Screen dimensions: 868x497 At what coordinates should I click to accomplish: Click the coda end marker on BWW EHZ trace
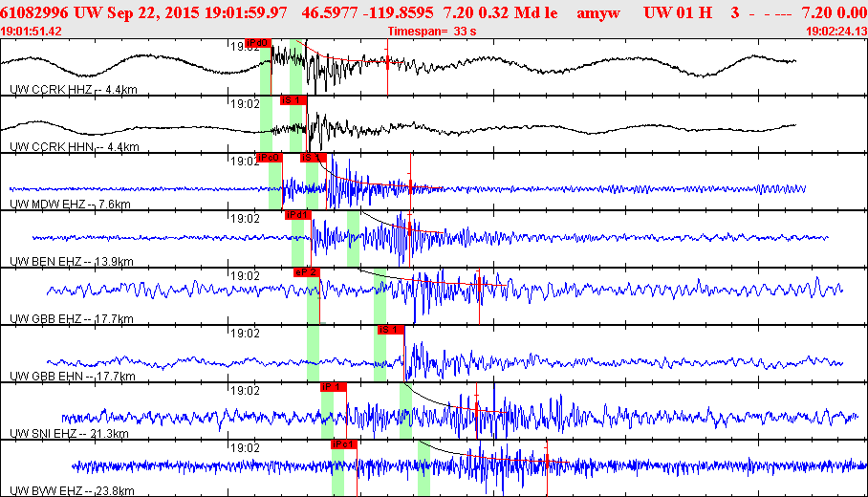click(547, 460)
